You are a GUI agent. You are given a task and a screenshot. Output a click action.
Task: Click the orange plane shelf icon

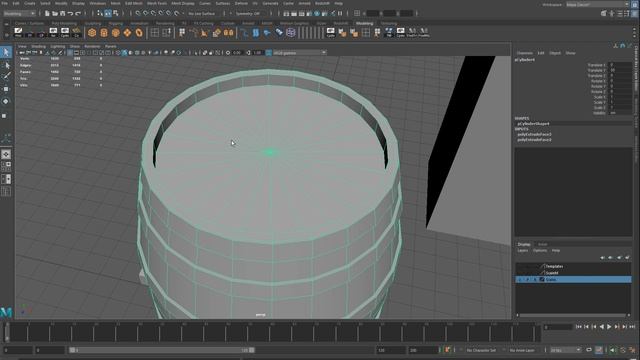click(127, 33)
